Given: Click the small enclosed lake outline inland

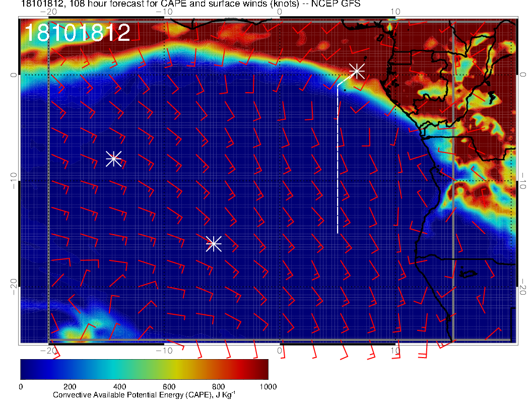Looking at the screenshot, I should click(x=469, y=274).
